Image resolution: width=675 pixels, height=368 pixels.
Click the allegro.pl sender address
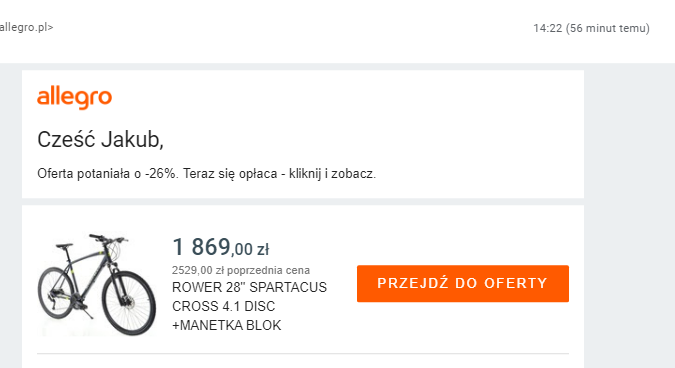point(26,27)
